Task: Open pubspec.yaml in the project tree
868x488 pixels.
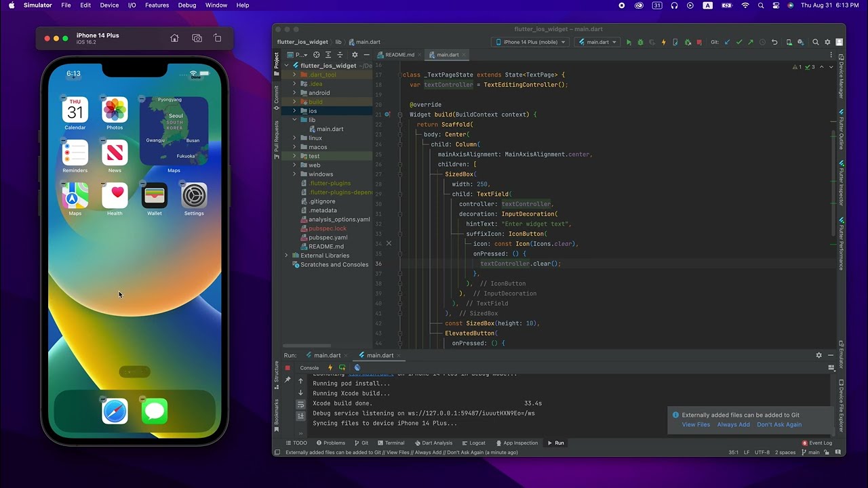Action: point(328,238)
